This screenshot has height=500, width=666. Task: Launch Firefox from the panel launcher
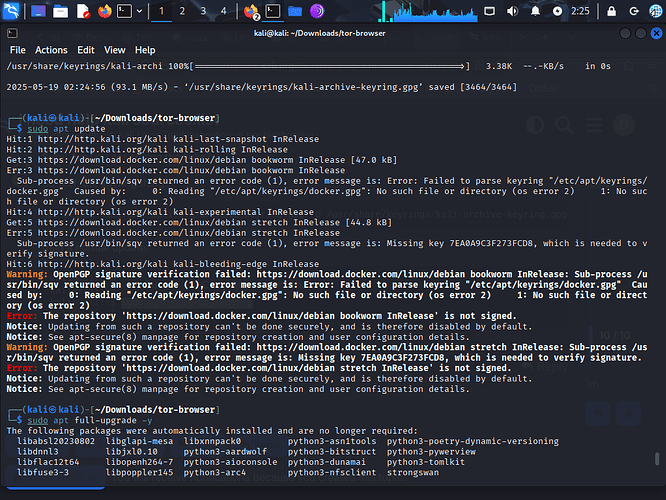104,11
